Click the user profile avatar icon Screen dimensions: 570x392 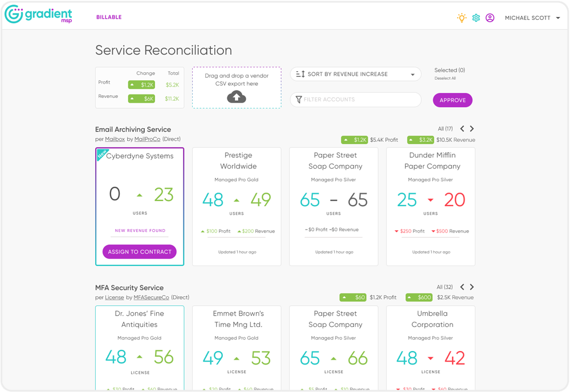490,18
